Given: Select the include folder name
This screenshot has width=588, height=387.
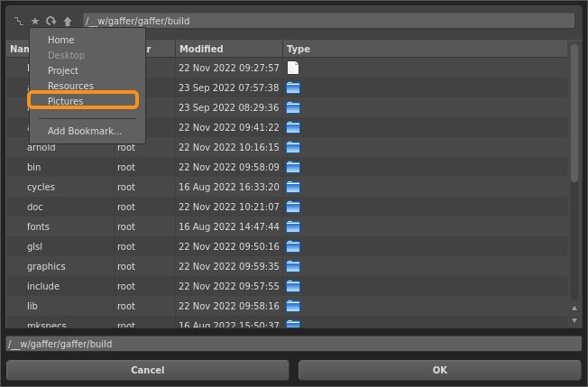Looking at the screenshot, I should tap(43, 287).
